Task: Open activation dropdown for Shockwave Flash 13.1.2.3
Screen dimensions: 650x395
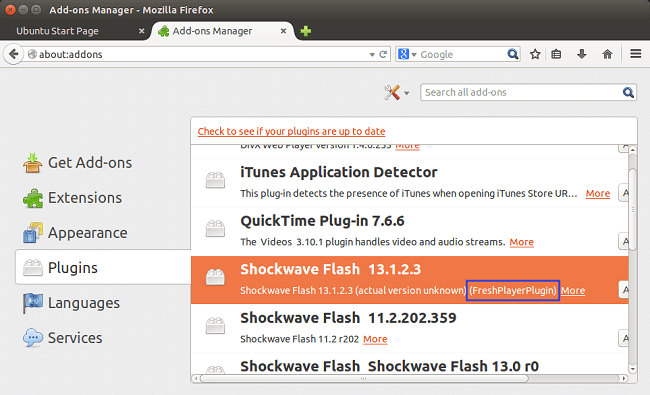Action: pos(623,290)
